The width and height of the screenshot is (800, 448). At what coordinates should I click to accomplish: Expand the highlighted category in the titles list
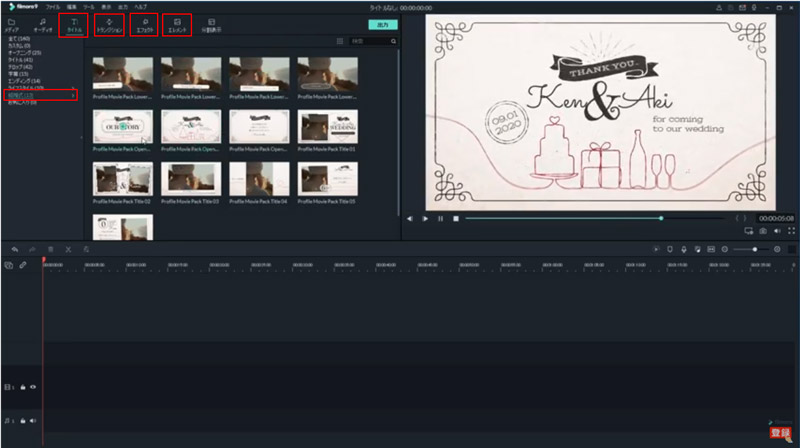73,95
